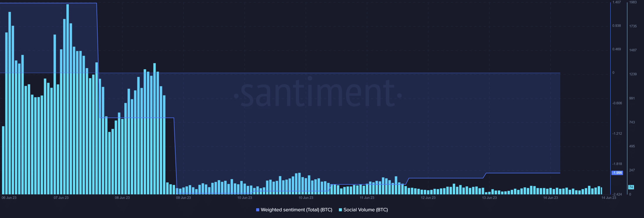Click the 495 social volume axis value
644x218 pixels.
point(632,146)
